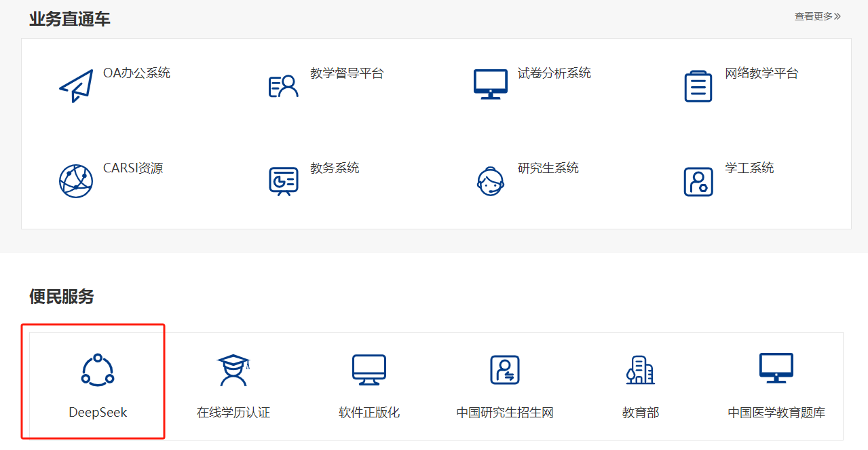Image resolution: width=868 pixels, height=450 pixels.
Task: Open 在线学历认证 label
Action: [233, 413]
